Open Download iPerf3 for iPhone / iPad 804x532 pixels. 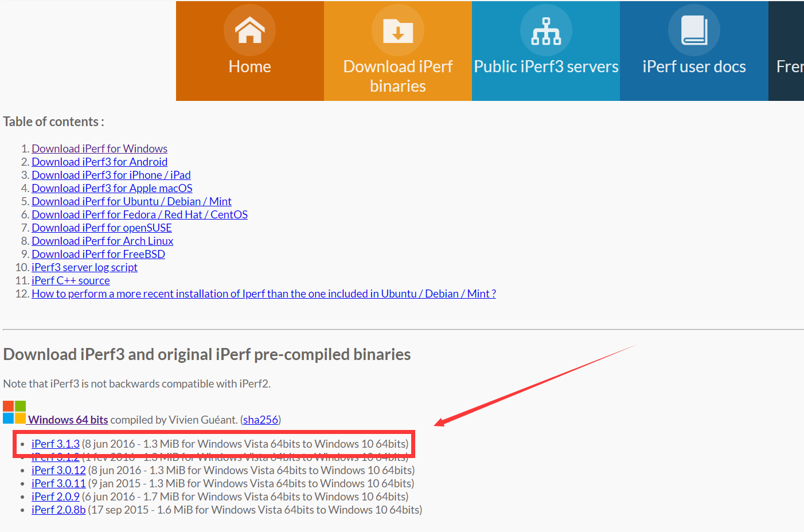pos(111,175)
